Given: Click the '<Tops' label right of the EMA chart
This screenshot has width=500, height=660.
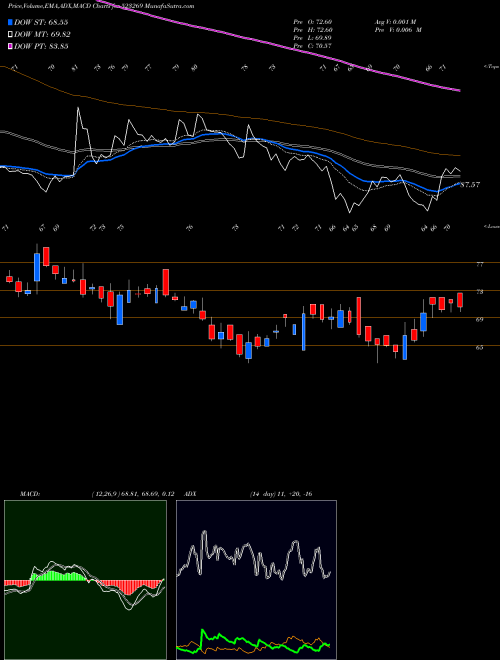Looking at the screenshot, I should (x=491, y=67).
